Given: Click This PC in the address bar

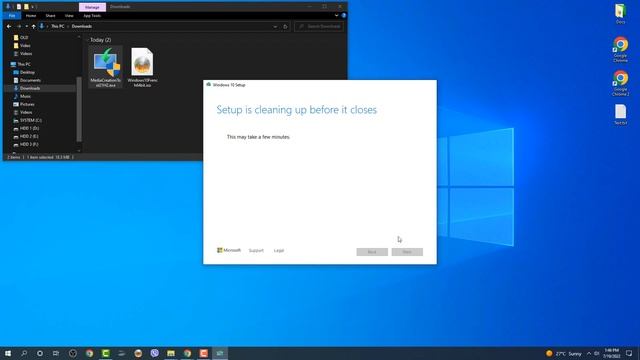Looking at the screenshot, I should (58, 26).
